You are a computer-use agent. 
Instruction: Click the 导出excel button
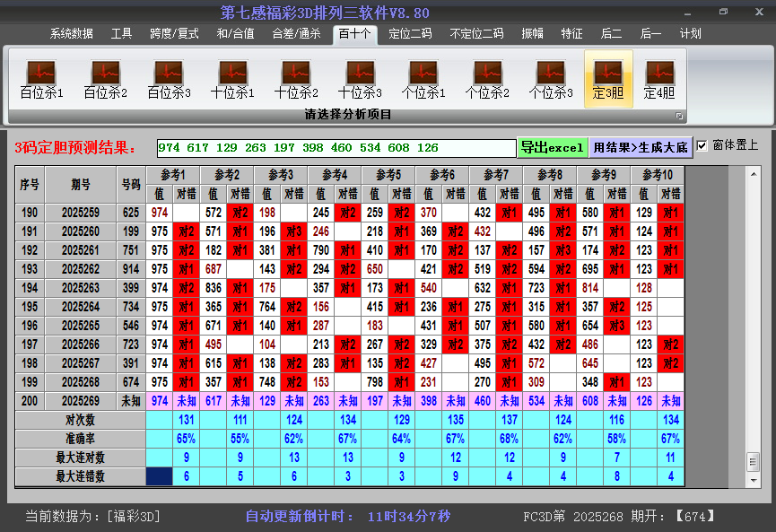pyautogui.click(x=554, y=145)
